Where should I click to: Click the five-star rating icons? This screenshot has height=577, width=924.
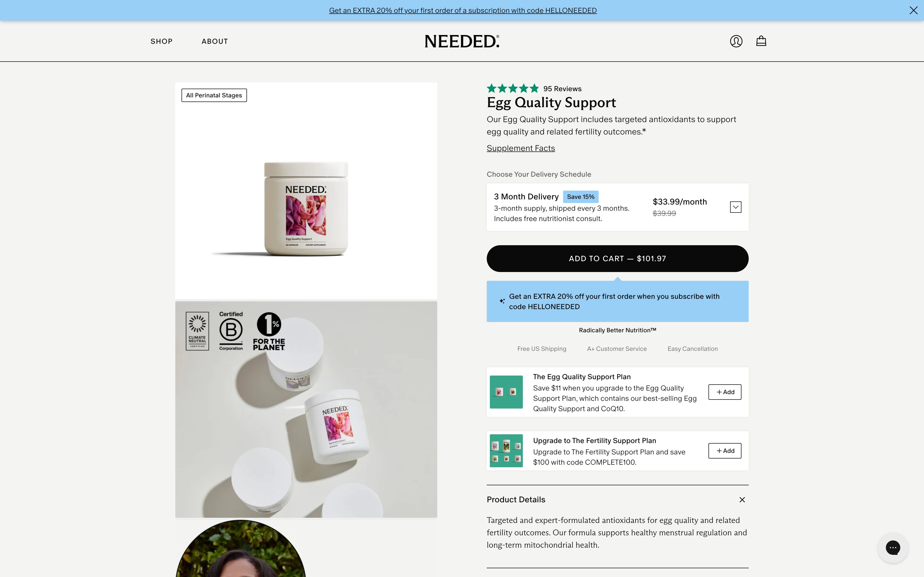(x=512, y=89)
